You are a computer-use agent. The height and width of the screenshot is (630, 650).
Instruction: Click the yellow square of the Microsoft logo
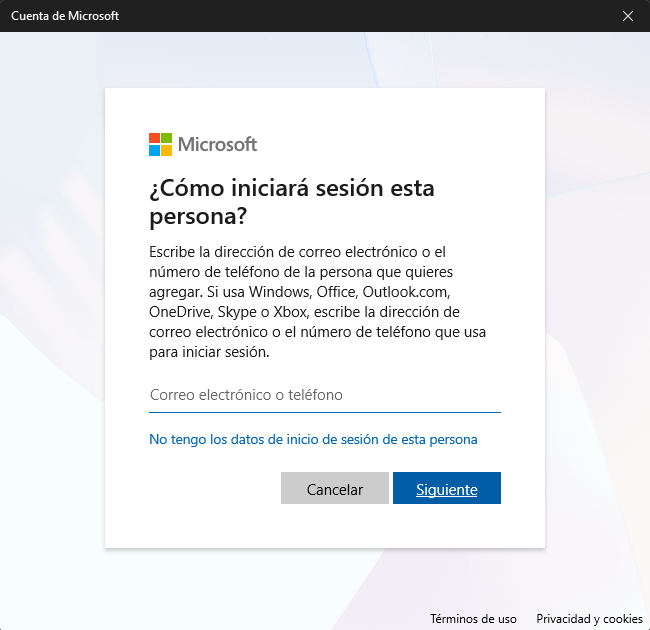(x=167, y=151)
